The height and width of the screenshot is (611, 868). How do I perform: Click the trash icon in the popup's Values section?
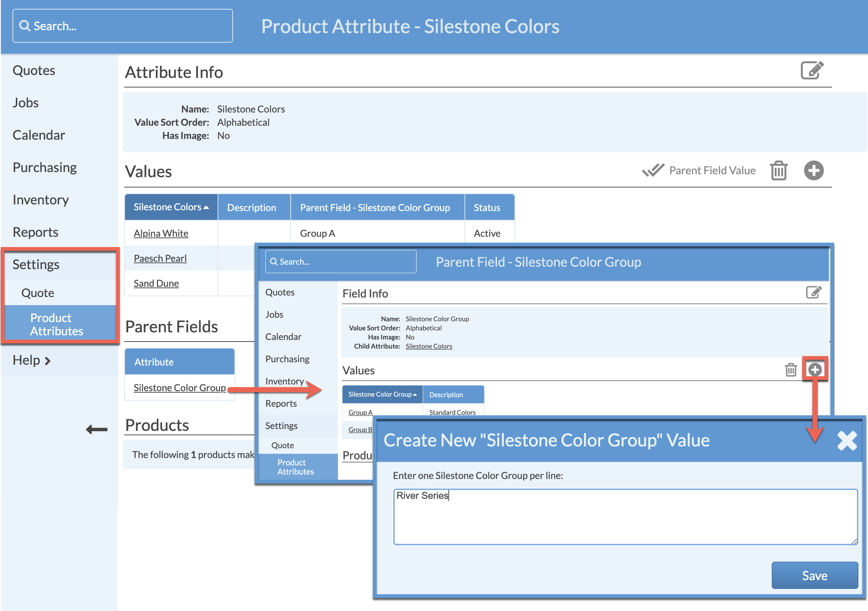[x=790, y=369]
